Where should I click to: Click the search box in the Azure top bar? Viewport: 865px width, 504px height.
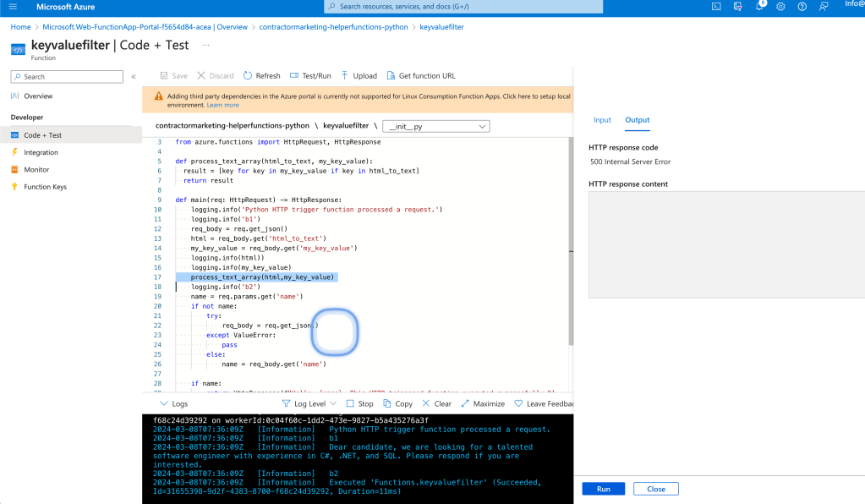463,7
